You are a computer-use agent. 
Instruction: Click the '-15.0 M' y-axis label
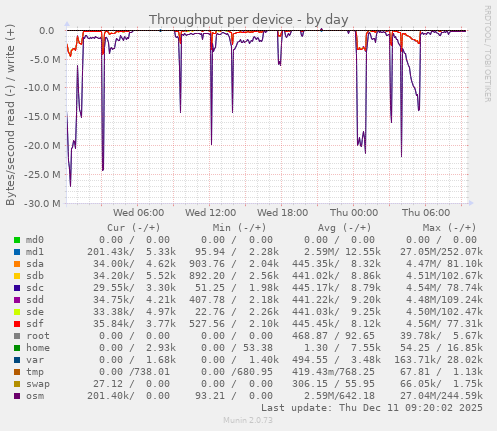click(42, 117)
